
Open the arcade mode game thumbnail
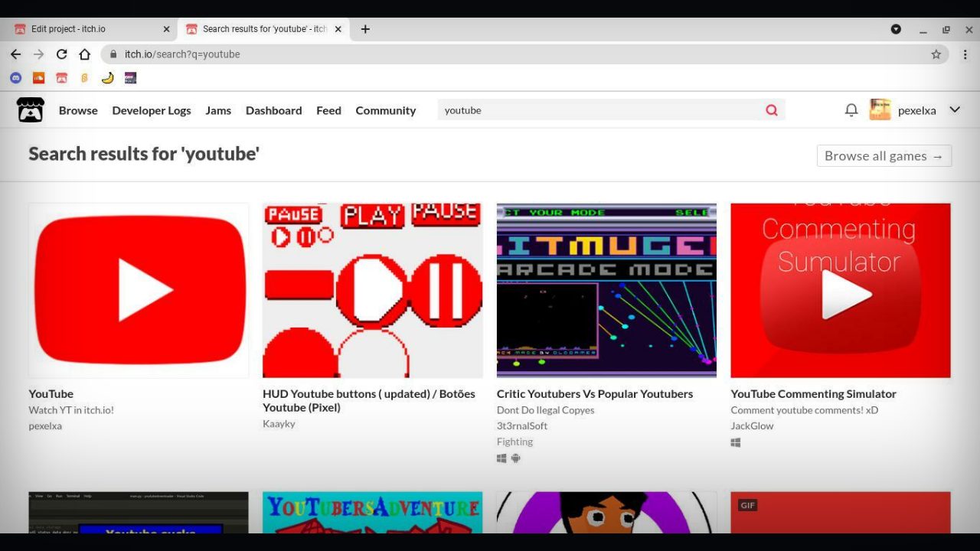coord(606,290)
